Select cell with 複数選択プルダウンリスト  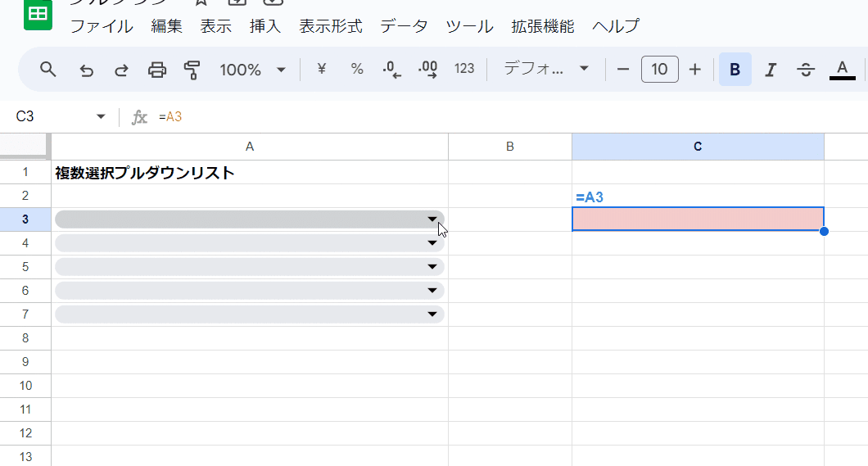pyautogui.click(x=250, y=172)
